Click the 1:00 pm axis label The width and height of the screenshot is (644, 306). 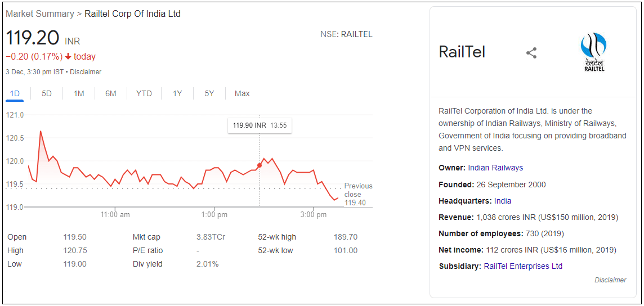coord(214,215)
